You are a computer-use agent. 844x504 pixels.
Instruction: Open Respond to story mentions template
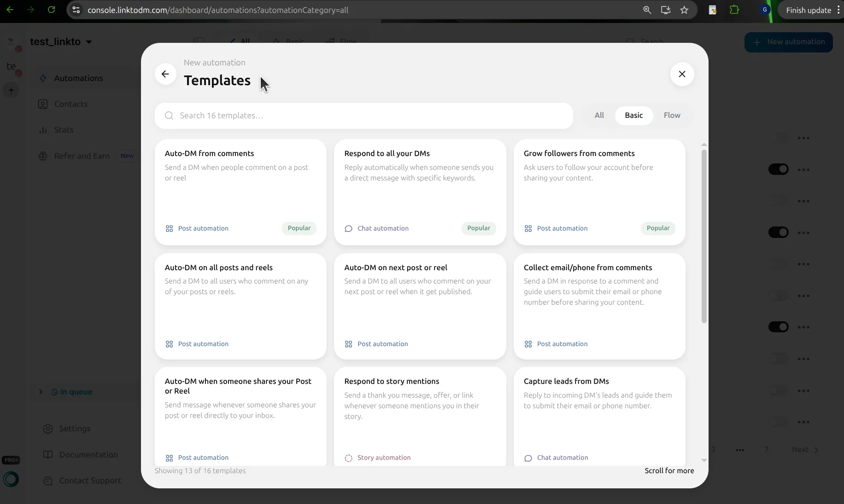tap(420, 417)
